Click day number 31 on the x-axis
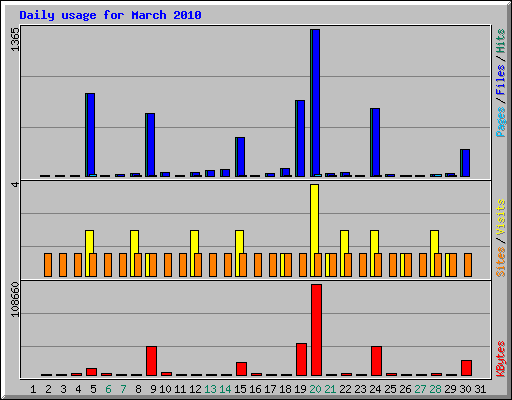 480,389
